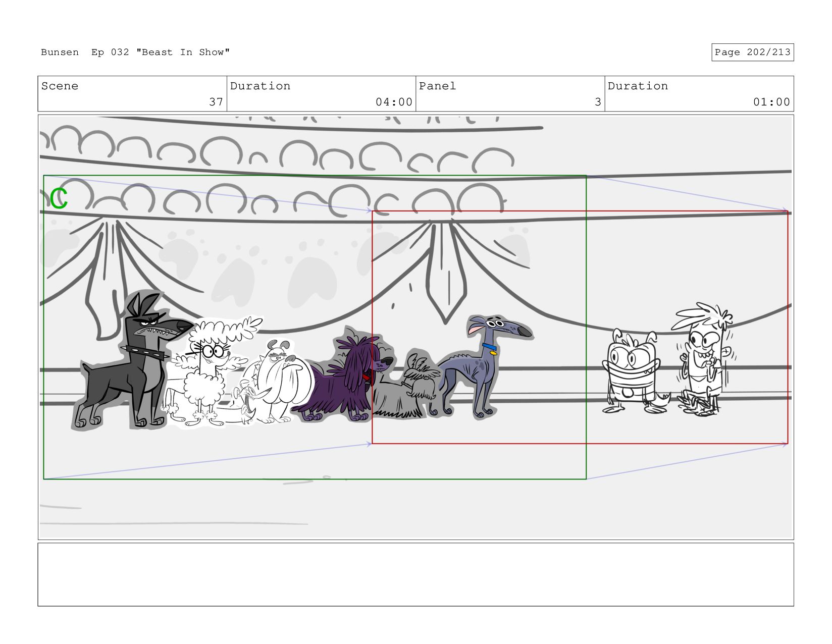
Task: Click the empty dialogue notes box
Action: [415, 574]
